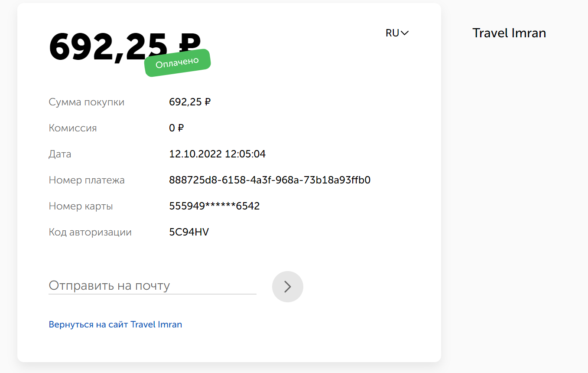This screenshot has width=588, height=373.
Task: Click the Номер платежа label
Action: pos(87,180)
